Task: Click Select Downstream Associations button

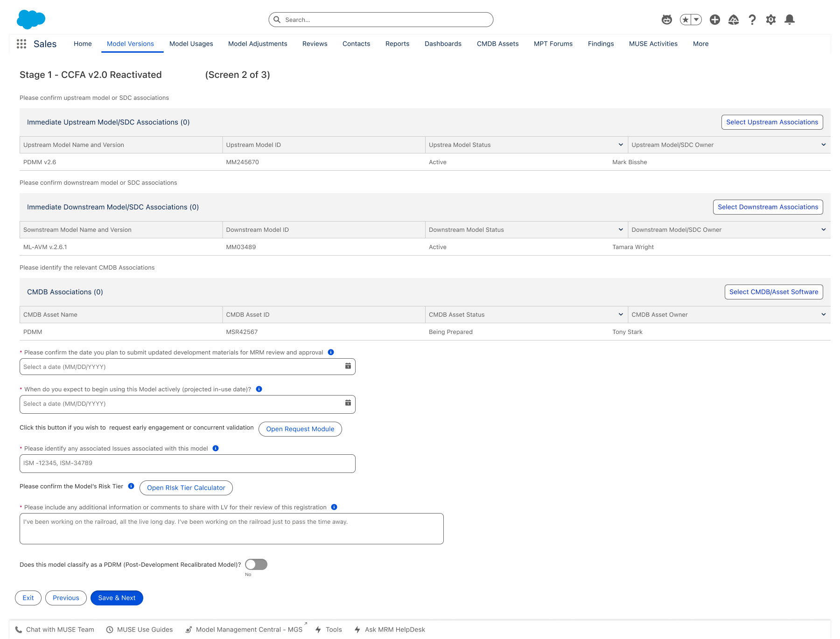Action: click(x=768, y=207)
